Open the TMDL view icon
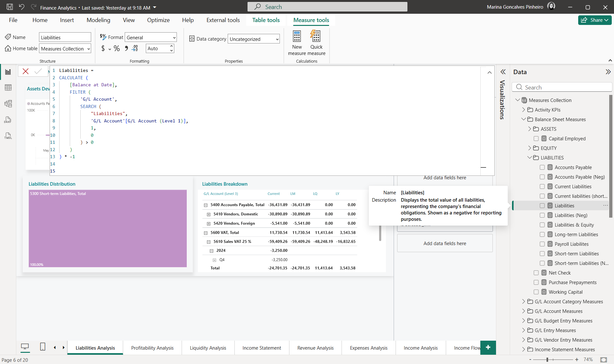The height and width of the screenshot is (364, 614). 8,136
